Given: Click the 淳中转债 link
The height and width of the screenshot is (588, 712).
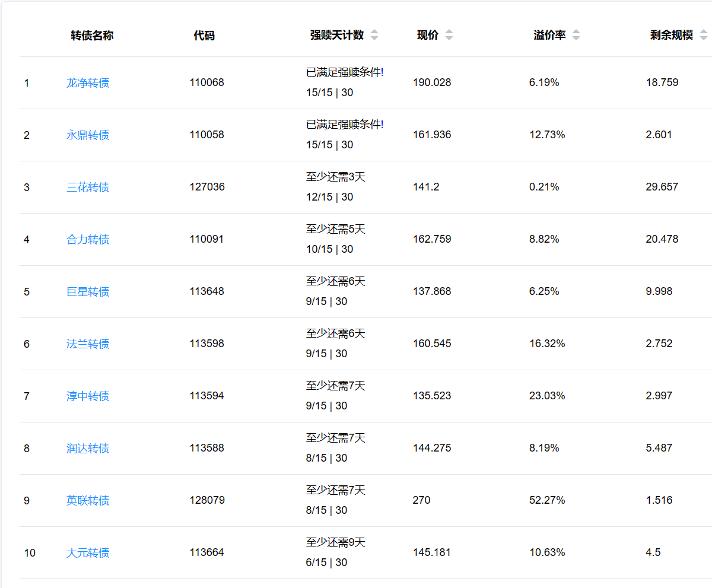Looking at the screenshot, I should click(x=88, y=396).
